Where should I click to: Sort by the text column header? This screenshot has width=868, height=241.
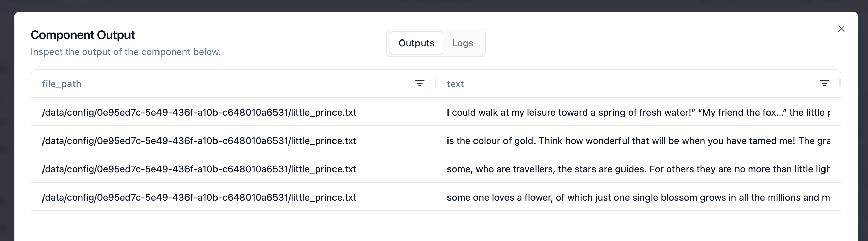[x=455, y=84]
